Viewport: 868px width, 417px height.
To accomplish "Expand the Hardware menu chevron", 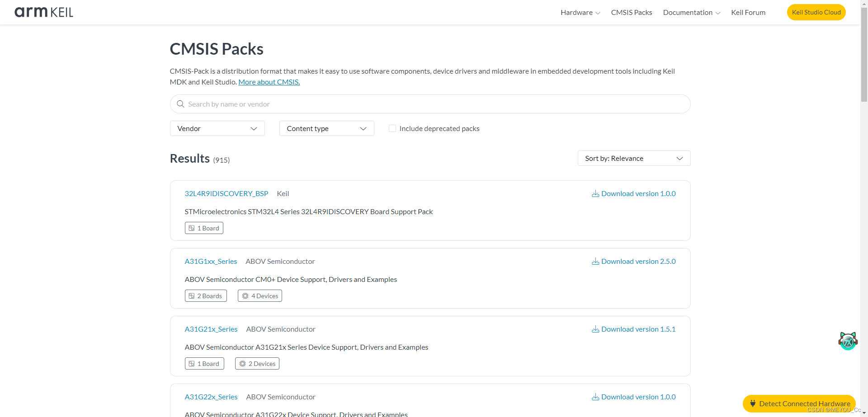I will tap(598, 13).
